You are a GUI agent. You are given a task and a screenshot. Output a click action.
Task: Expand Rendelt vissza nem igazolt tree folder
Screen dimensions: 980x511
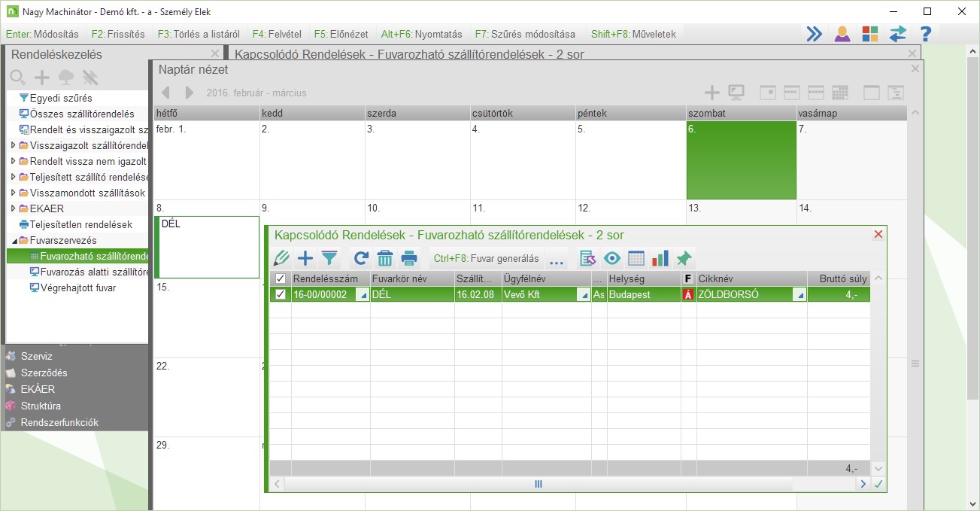click(13, 161)
